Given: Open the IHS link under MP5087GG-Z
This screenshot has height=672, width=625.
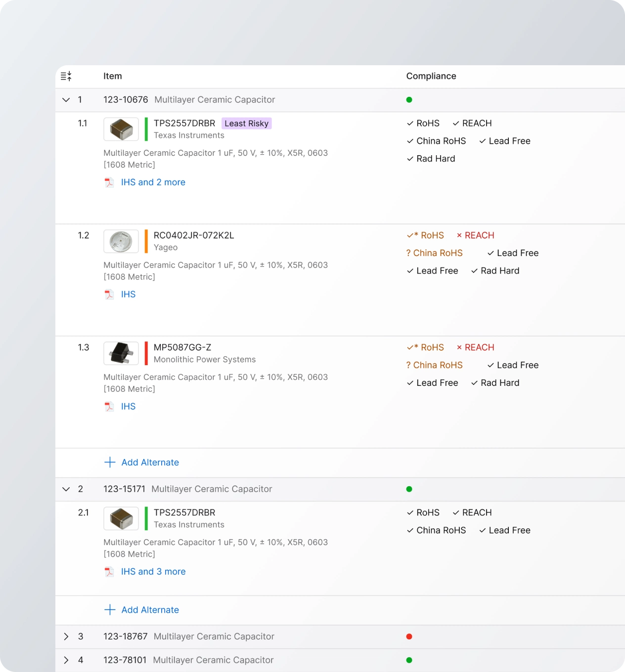Looking at the screenshot, I should pos(128,407).
